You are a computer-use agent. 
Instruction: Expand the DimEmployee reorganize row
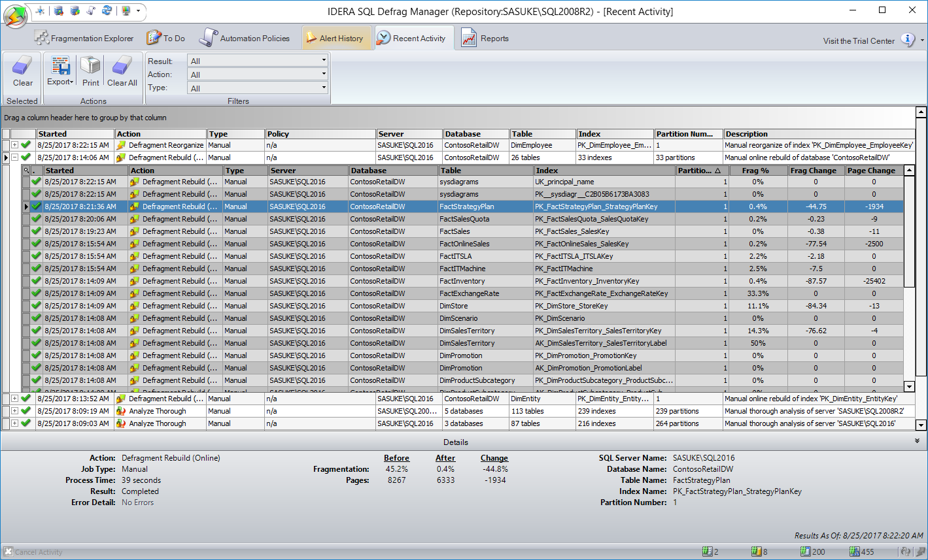pyautogui.click(x=15, y=145)
